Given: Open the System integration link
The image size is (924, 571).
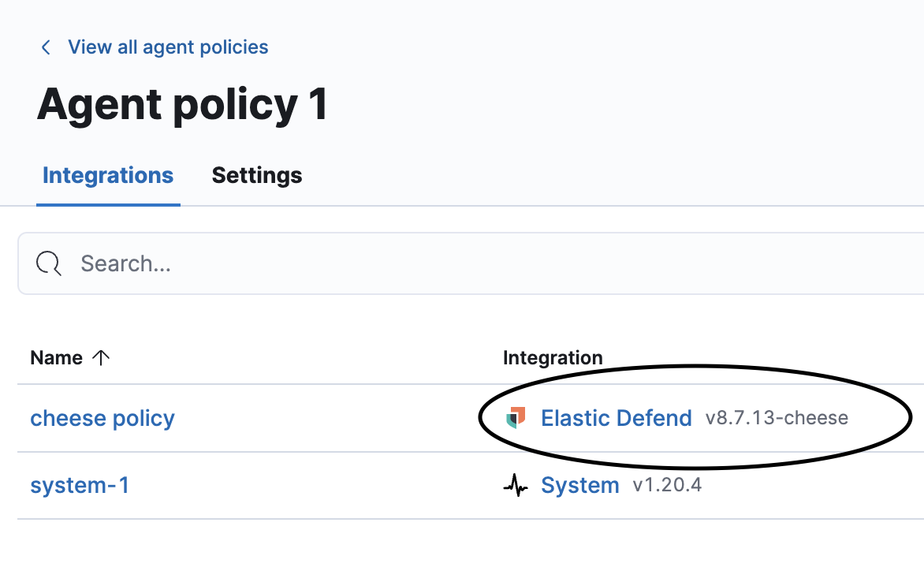Looking at the screenshot, I should coord(579,486).
